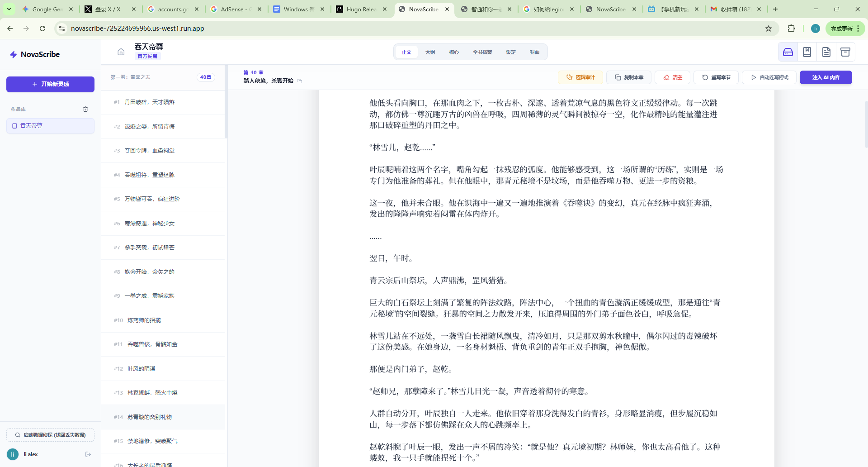Toggle the bookmark star in the address bar
Viewport: 868px width, 467px height.
pos(769,28)
